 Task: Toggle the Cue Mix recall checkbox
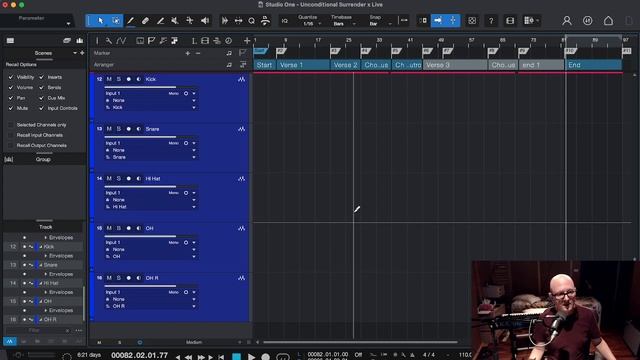41,98
